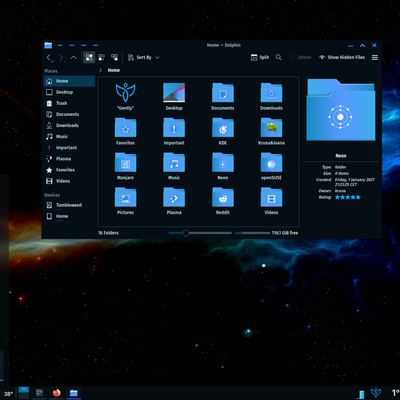Image resolution: width=400 pixels, height=400 pixels.
Task: Go forward with the Forward arrow
Action: (61, 58)
